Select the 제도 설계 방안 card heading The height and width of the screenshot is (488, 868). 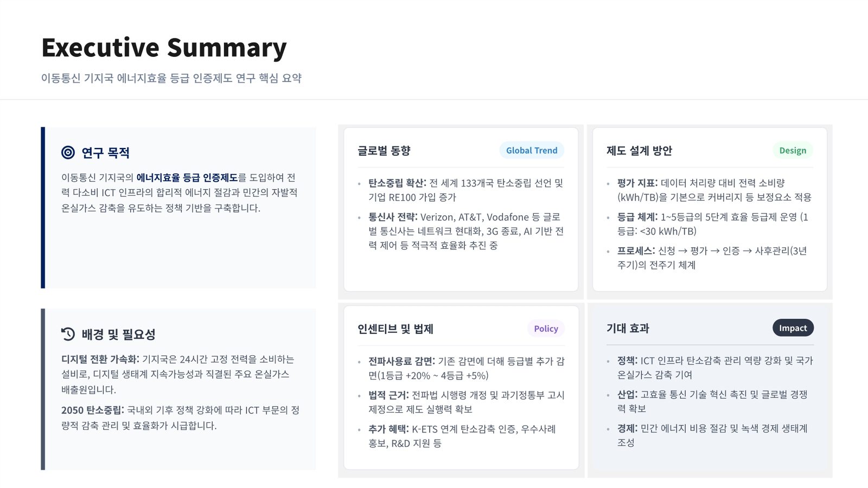click(x=639, y=151)
